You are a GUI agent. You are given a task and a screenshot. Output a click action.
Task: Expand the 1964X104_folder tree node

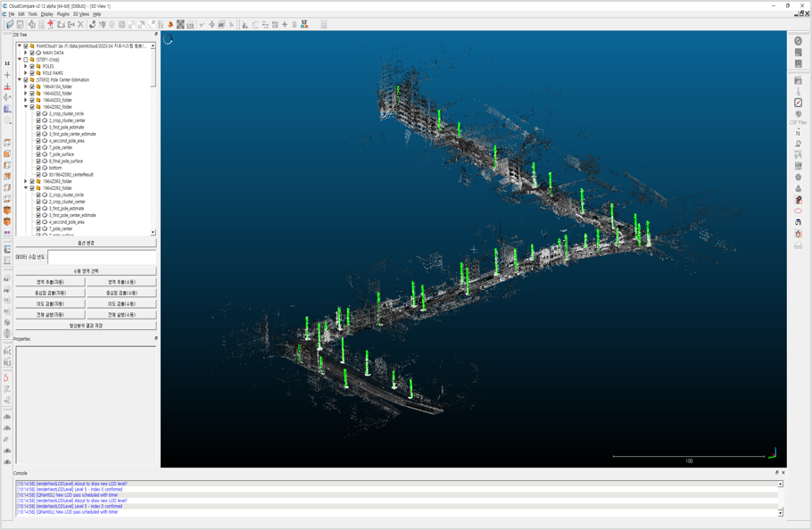tap(26, 87)
